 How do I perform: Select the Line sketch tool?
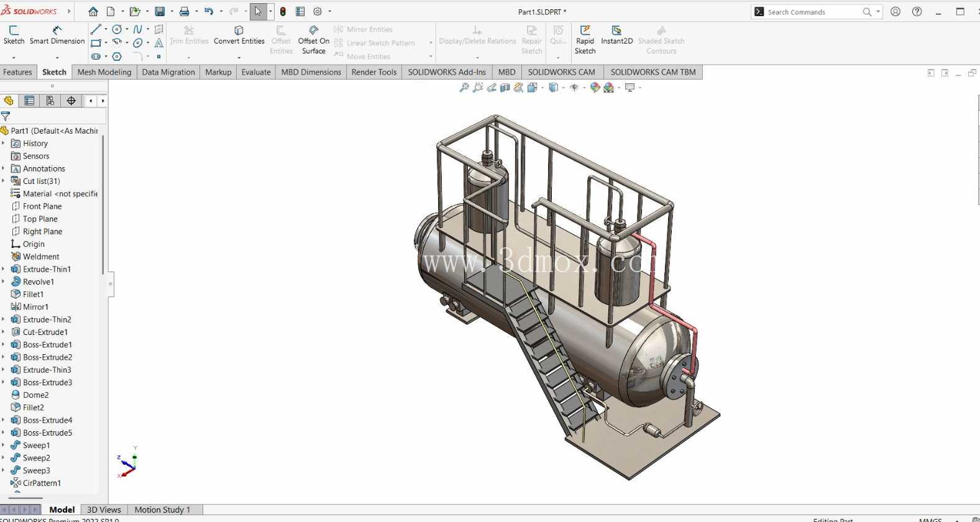pyautogui.click(x=96, y=29)
